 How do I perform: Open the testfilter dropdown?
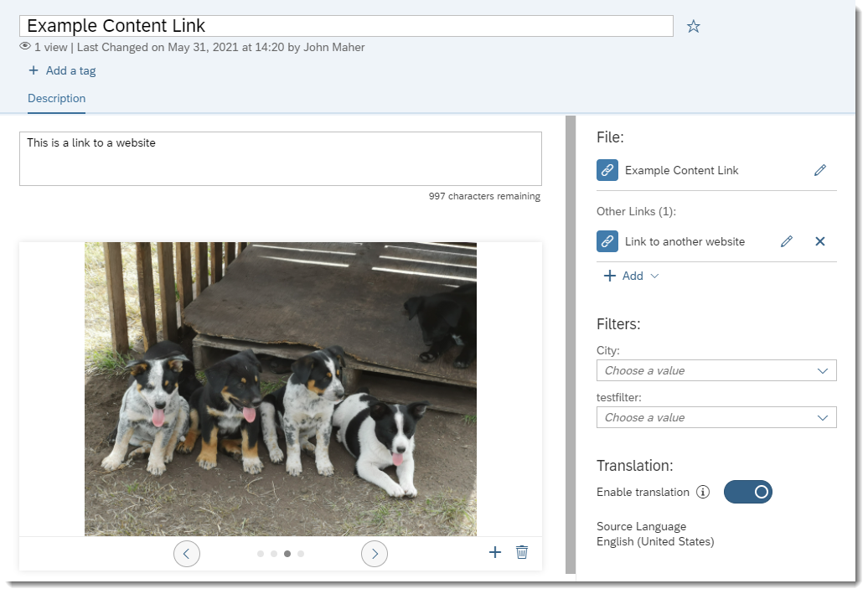[716, 417]
